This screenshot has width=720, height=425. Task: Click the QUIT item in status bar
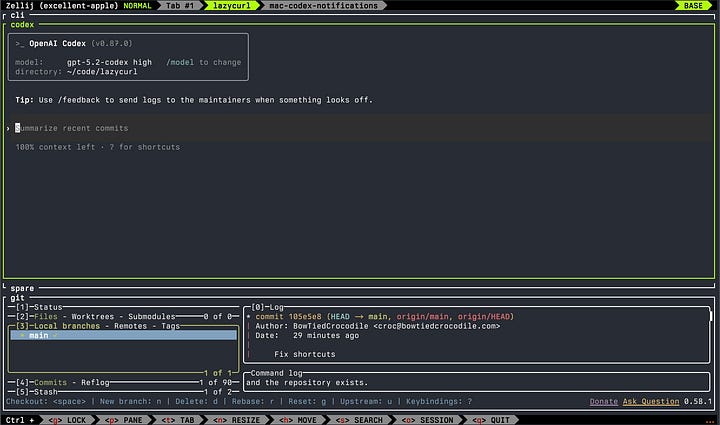click(x=491, y=420)
